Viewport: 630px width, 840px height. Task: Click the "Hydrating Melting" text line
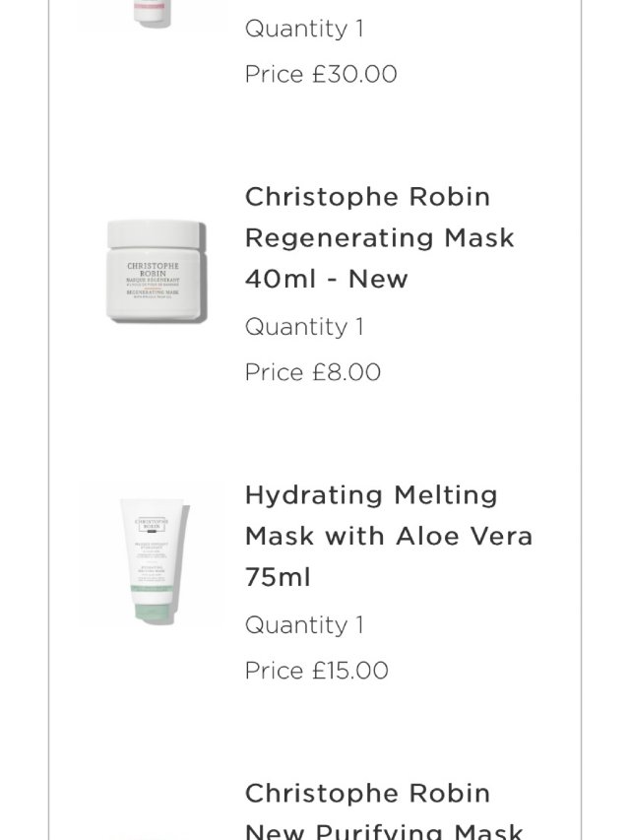(x=371, y=495)
